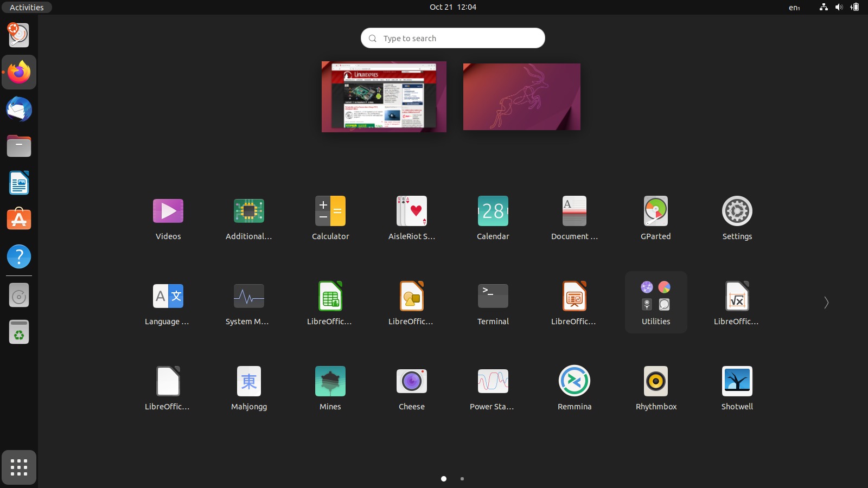Launch Shotwell photo manager
Image resolution: width=868 pixels, height=488 pixels.
tap(737, 388)
